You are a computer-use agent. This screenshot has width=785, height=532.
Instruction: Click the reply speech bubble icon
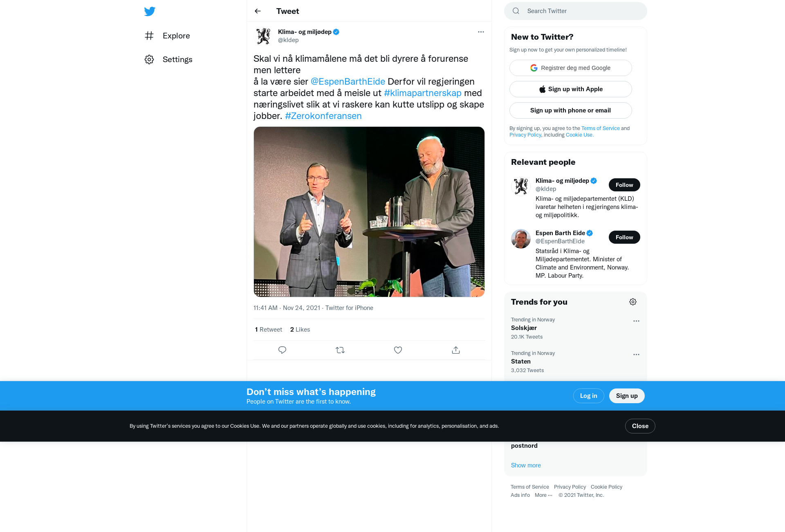coord(282,350)
